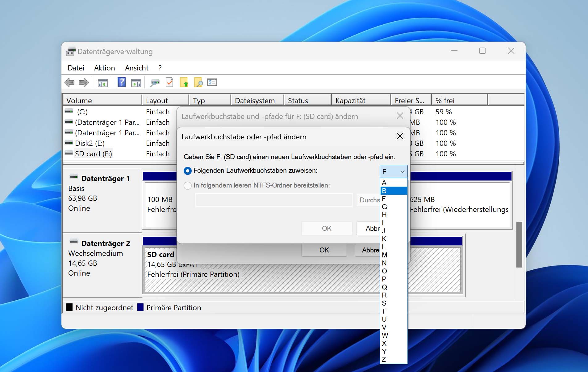The width and height of the screenshot is (588, 372).
Task: Click the 'Freier S...' column header
Action: tap(411, 100)
